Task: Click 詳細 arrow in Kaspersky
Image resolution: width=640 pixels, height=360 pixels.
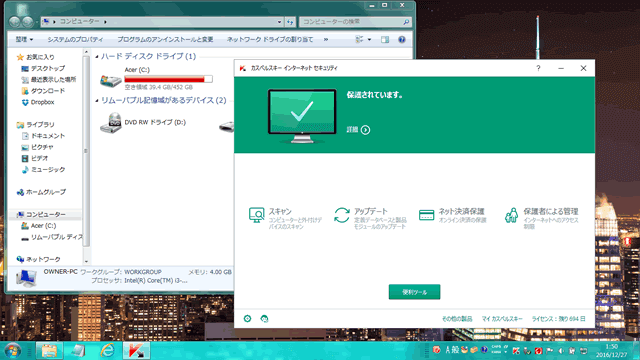Action: pyautogui.click(x=365, y=130)
